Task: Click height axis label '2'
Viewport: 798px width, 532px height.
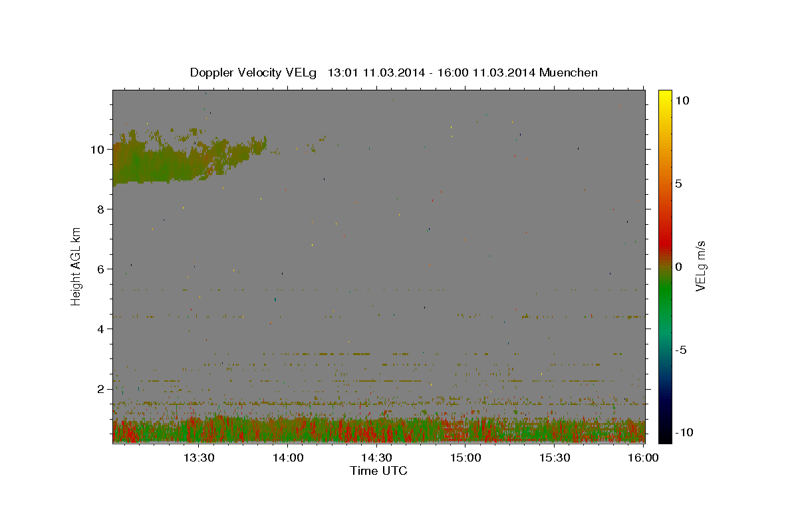Action: coord(102,388)
